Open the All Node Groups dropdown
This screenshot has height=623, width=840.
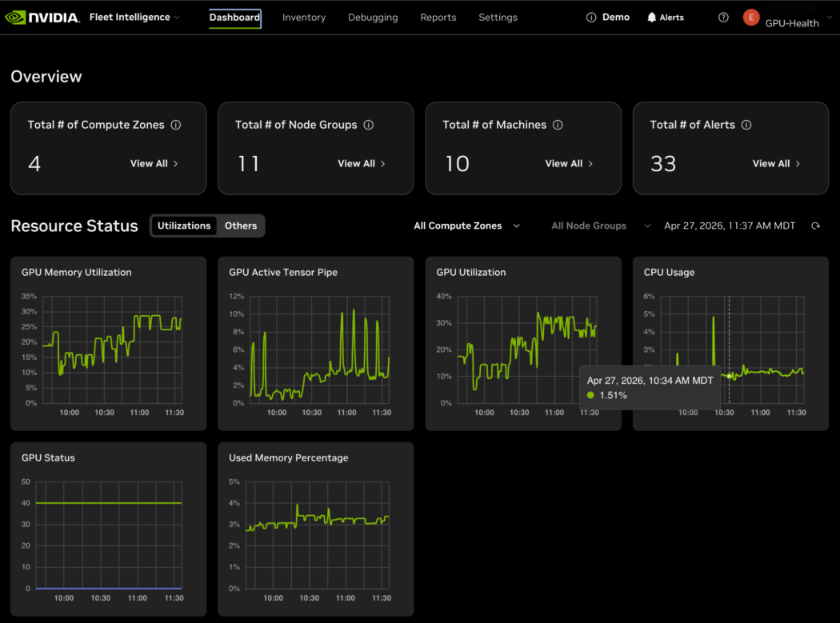pyautogui.click(x=601, y=226)
